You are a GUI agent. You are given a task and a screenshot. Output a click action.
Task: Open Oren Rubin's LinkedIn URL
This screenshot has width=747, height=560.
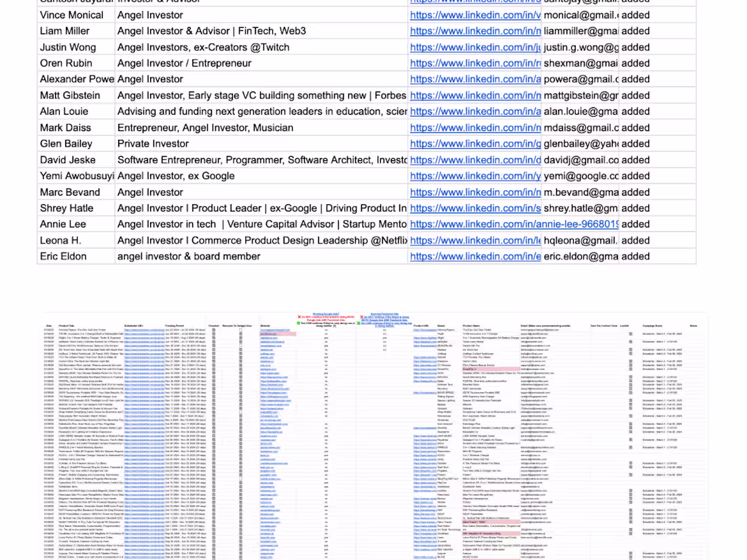pyautogui.click(x=475, y=63)
